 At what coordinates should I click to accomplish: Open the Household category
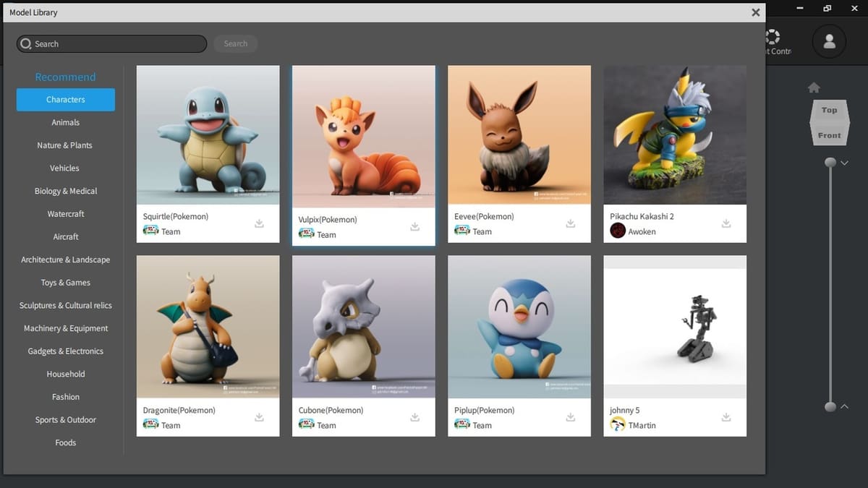click(x=66, y=374)
